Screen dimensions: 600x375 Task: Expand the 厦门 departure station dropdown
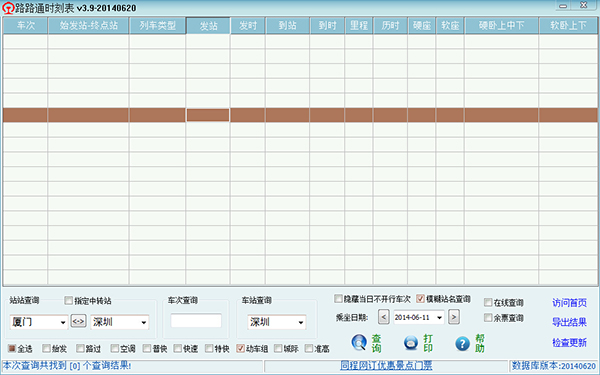click(63, 323)
